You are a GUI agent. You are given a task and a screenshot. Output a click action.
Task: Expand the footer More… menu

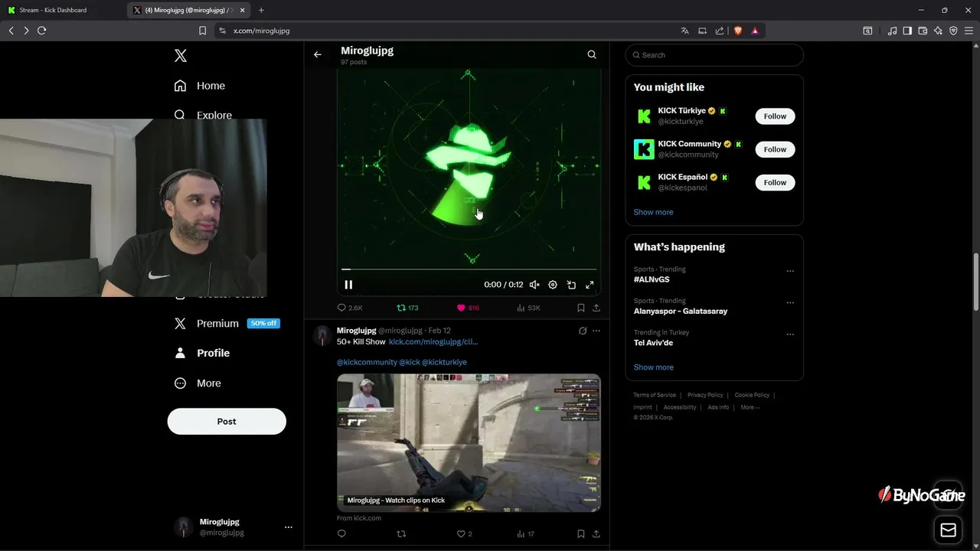[750, 407]
